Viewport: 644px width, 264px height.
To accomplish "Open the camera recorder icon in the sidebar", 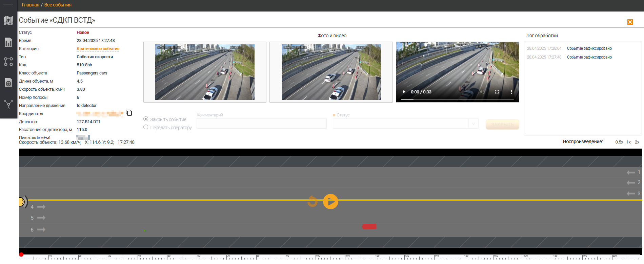I will [x=8, y=83].
